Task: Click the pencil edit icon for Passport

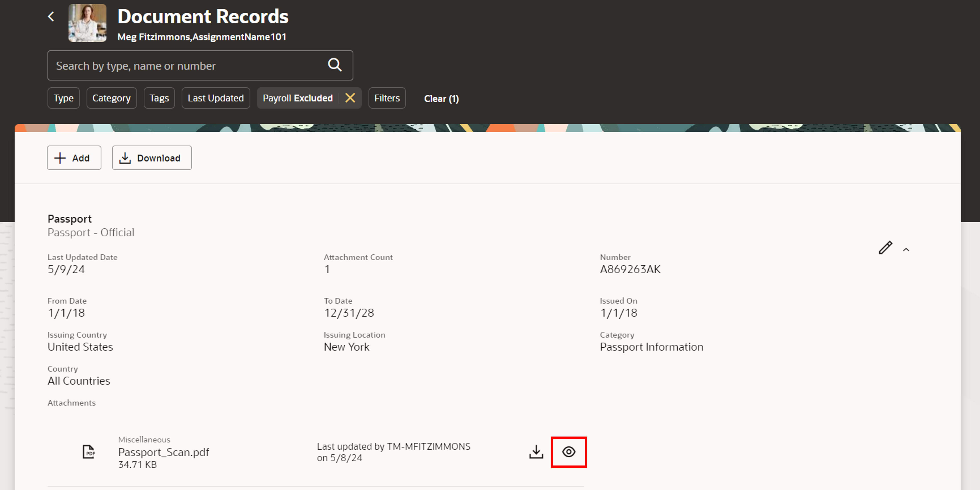Action: pyautogui.click(x=885, y=248)
